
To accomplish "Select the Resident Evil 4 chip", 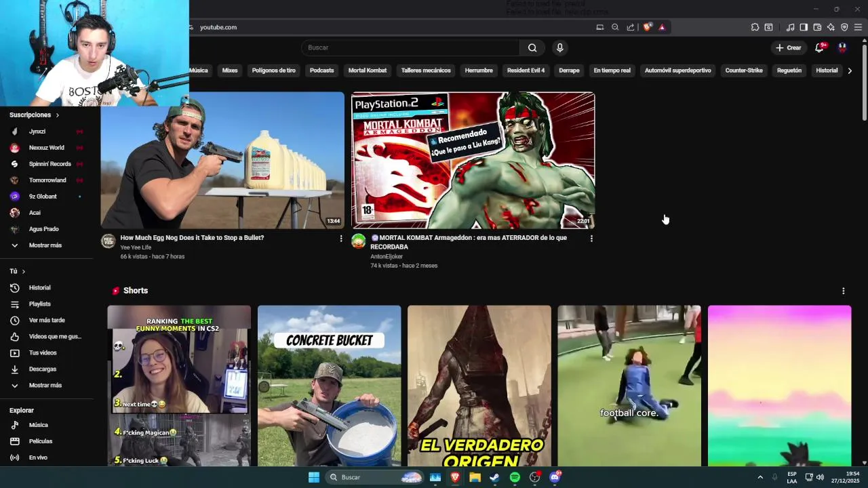I will click(x=526, y=70).
